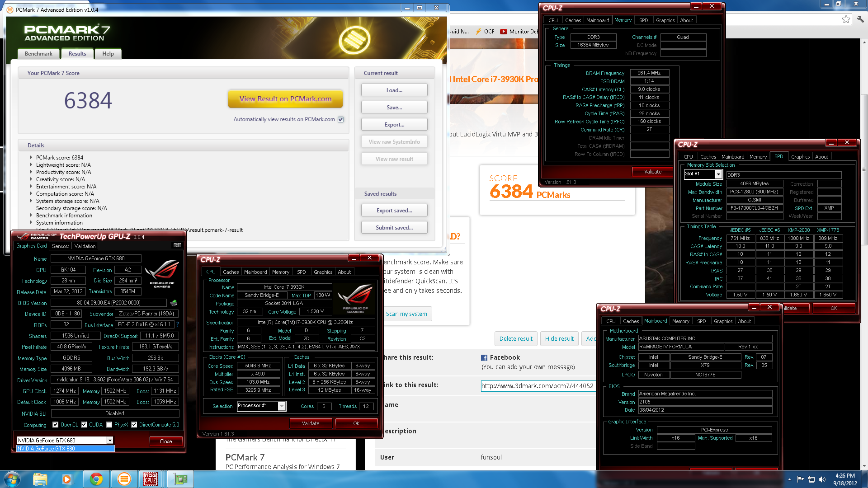
Task: Select NVIDIA GeForce GTX 680 in dropdown list
Action: click(66, 449)
